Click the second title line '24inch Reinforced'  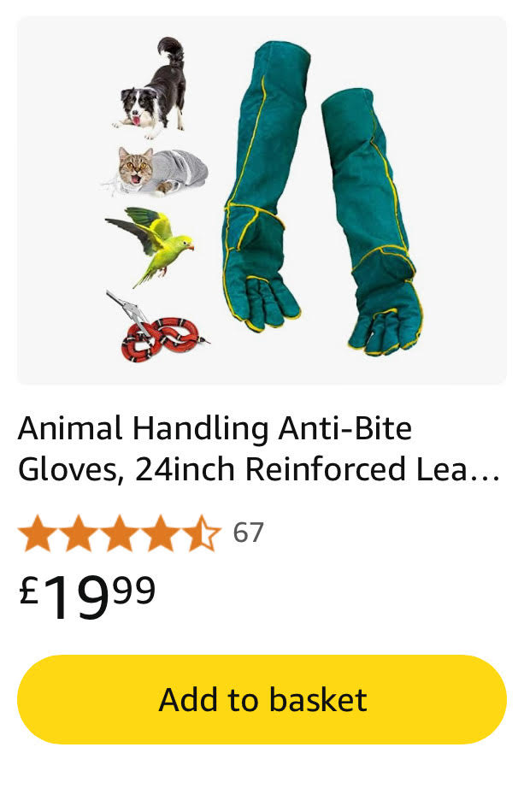(x=270, y=469)
